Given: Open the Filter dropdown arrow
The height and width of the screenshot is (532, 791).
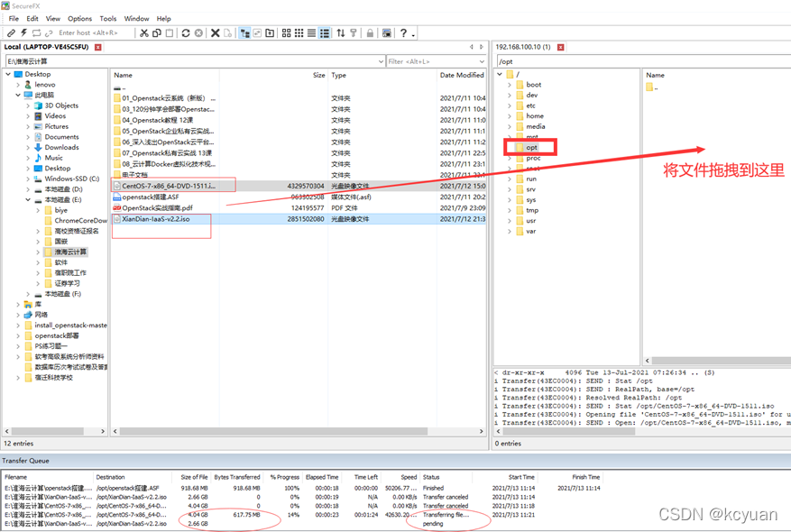Looking at the screenshot, I should (x=482, y=61).
